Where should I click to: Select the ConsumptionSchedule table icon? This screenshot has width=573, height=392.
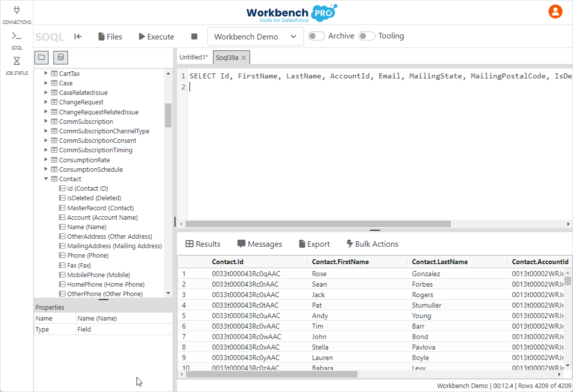coord(54,169)
